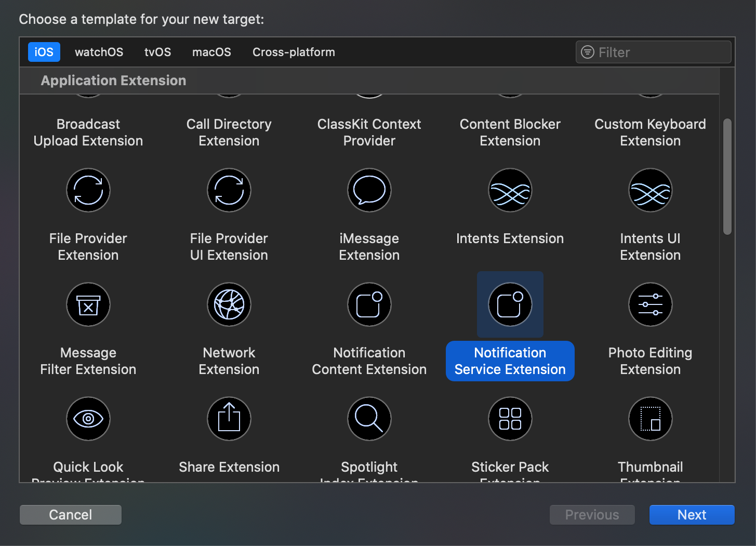Select the Spotlight magnifying glass icon
Image resolution: width=756 pixels, height=546 pixels.
pos(369,419)
